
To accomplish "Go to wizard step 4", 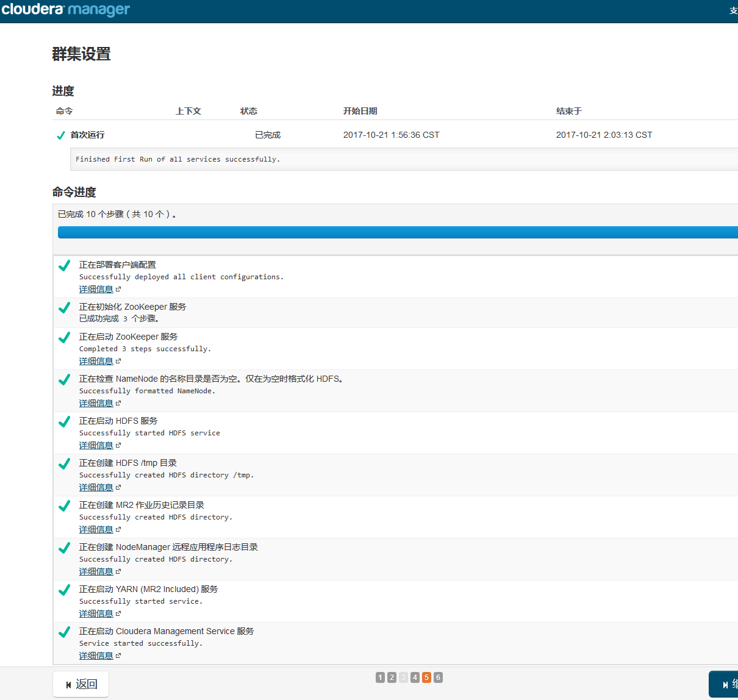I will 415,677.
